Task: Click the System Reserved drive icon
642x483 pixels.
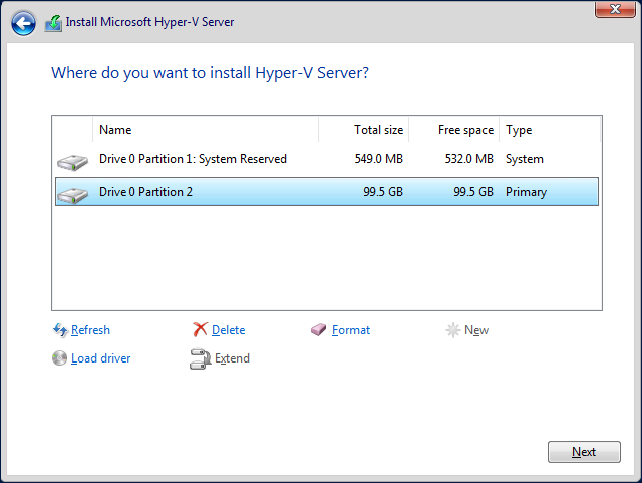Action: (72, 160)
